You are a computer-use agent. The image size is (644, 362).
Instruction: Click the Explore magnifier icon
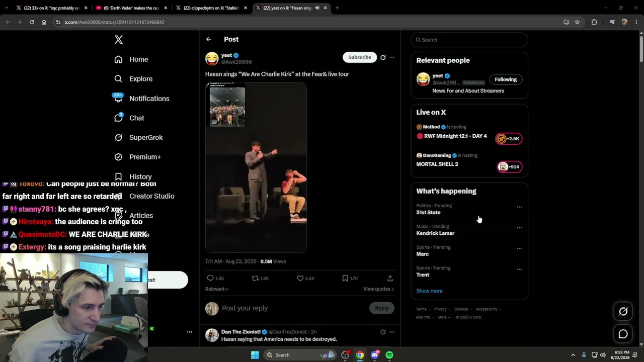pyautogui.click(x=118, y=79)
